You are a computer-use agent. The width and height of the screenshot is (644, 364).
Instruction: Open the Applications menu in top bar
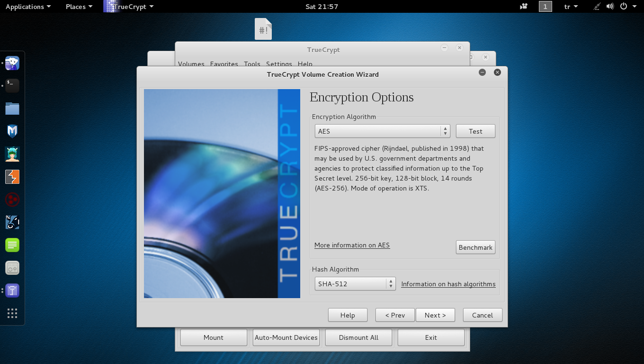(x=28, y=7)
